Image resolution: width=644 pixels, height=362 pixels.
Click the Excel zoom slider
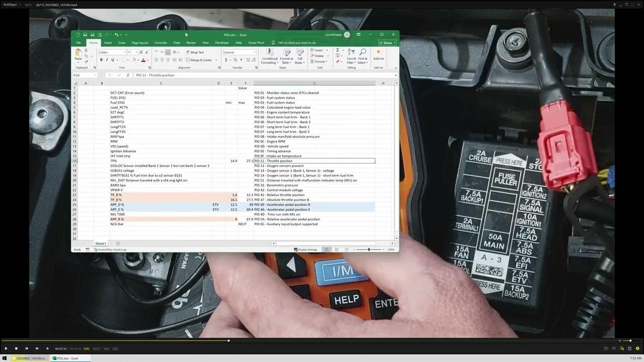(368, 249)
